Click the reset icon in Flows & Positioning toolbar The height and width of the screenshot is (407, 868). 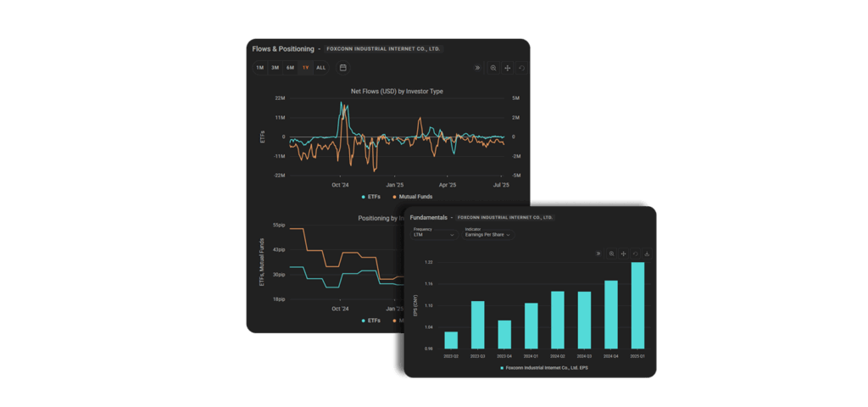pos(521,68)
